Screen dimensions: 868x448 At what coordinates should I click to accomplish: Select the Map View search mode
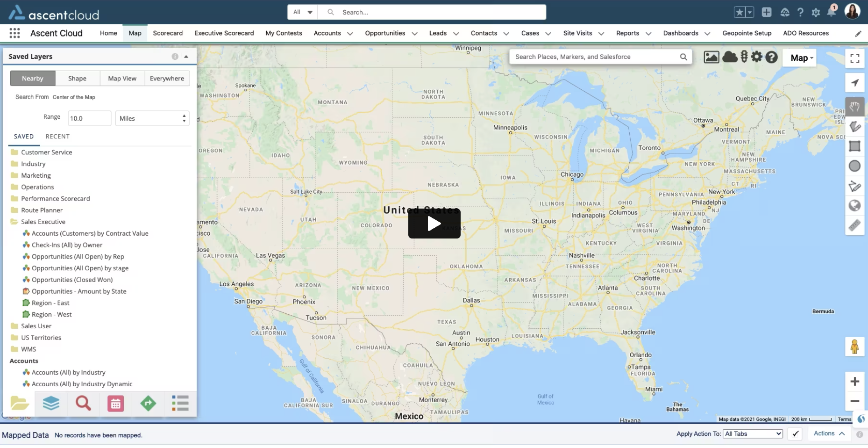[x=122, y=79]
